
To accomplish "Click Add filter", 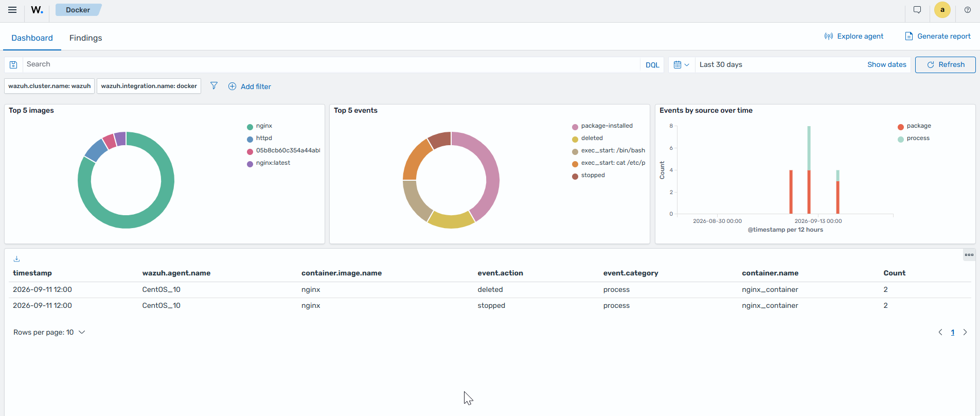I will [x=250, y=86].
